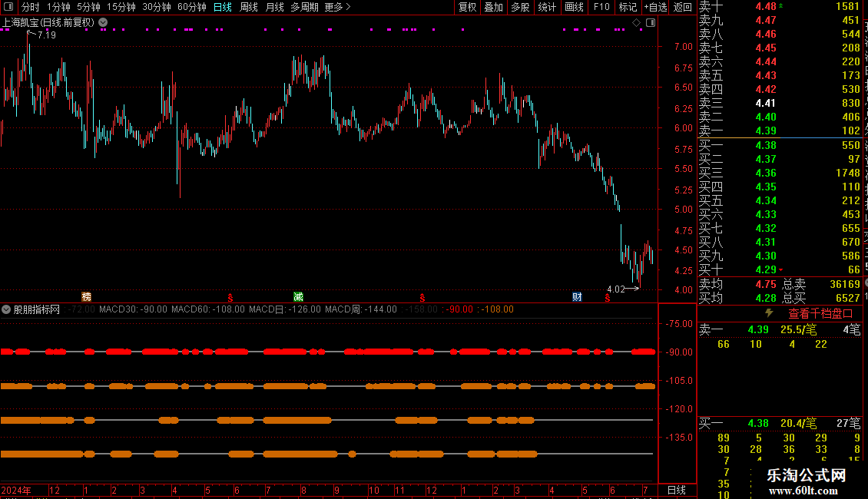This screenshot has width=868, height=499.
Task: Click the blue 财 marker on the chart
Action: (577, 296)
